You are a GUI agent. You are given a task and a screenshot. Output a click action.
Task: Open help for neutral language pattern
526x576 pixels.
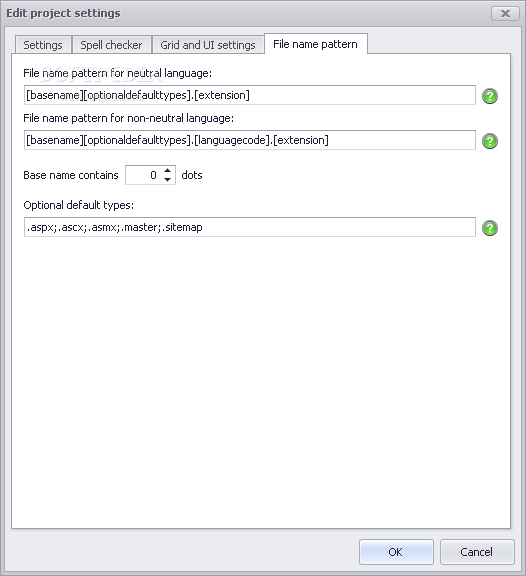(490, 96)
